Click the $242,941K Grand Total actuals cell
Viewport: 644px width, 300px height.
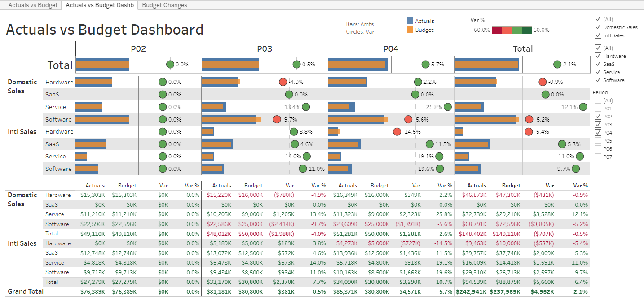pyautogui.click(x=471, y=291)
